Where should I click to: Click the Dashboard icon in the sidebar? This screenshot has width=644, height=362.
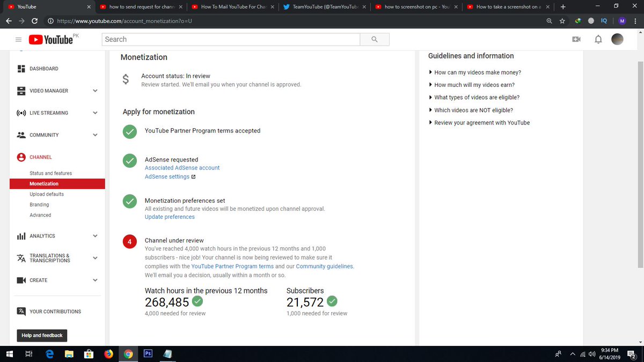pos(21,69)
